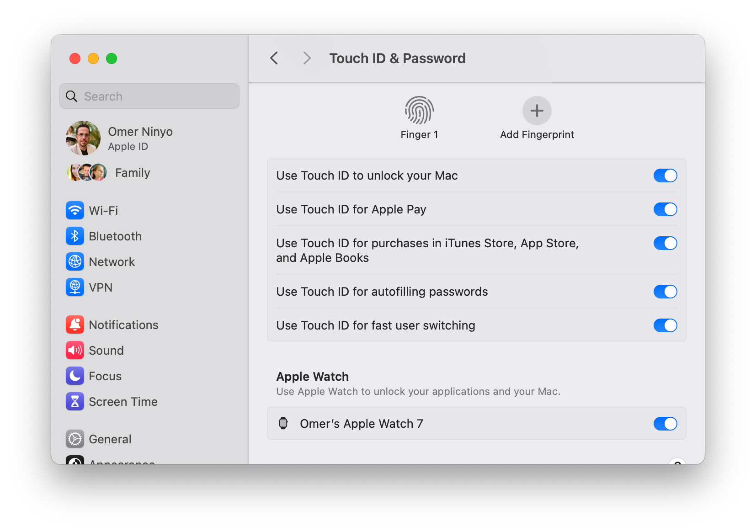Close the System Settings window
Image resolution: width=756 pixels, height=532 pixels.
[x=75, y=59]
